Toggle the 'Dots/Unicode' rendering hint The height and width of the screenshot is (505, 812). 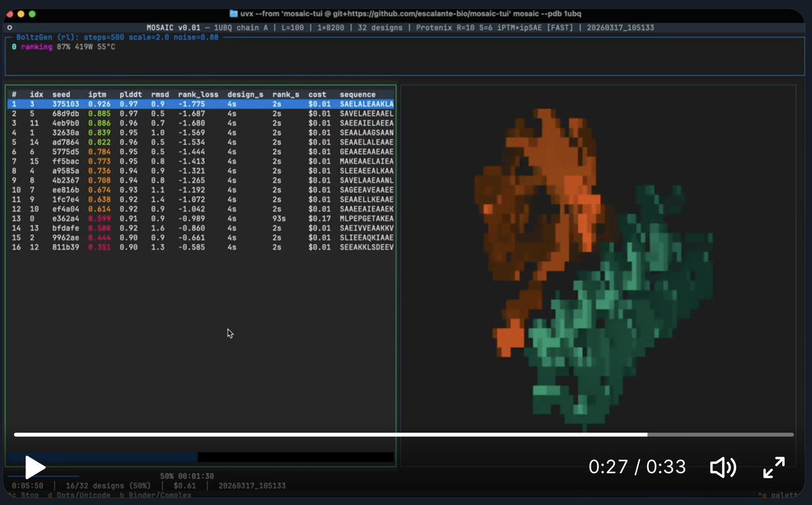83,495
